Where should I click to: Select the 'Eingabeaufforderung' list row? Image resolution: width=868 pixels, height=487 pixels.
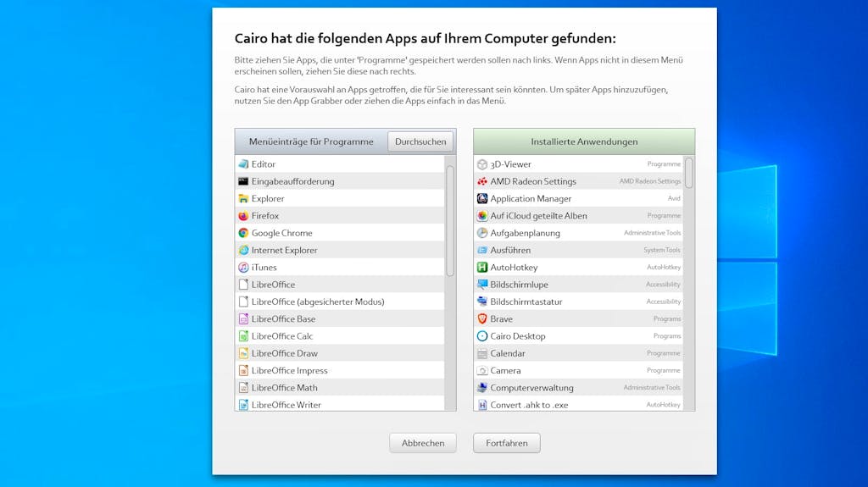339,181
